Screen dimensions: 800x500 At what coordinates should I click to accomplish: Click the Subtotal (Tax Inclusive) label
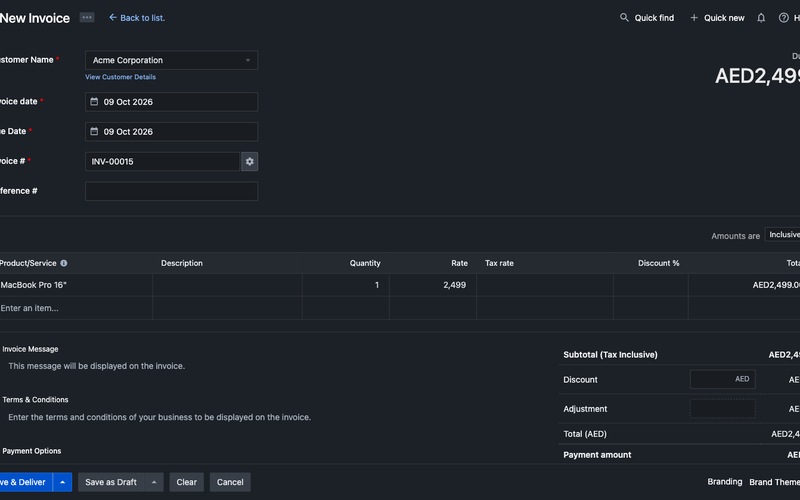point(610,355)
